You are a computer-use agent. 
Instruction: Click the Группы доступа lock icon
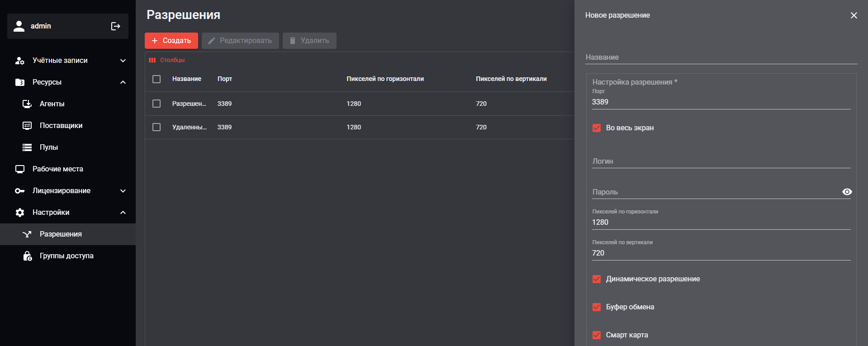[x=27, y=256]
